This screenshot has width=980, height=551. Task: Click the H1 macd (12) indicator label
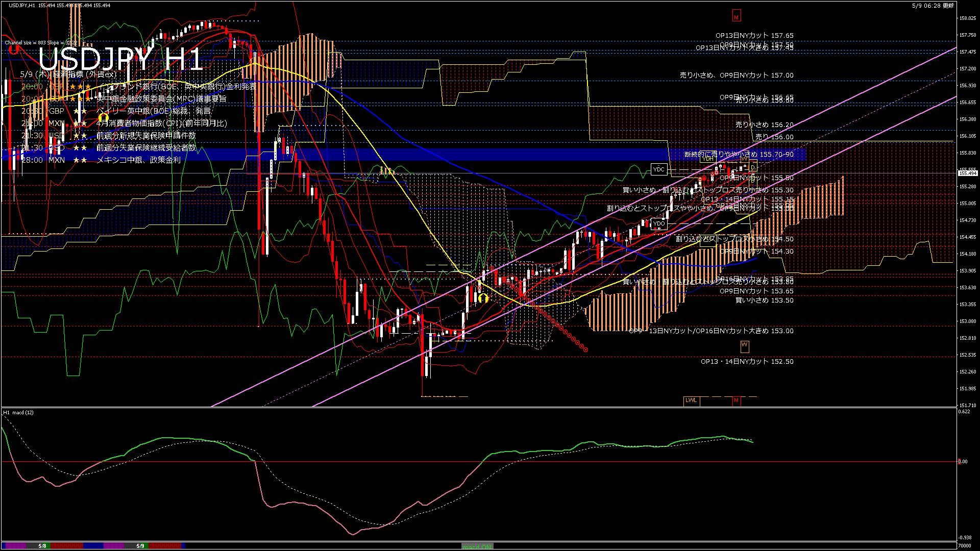pyautogui.click(x=18, y=412)
